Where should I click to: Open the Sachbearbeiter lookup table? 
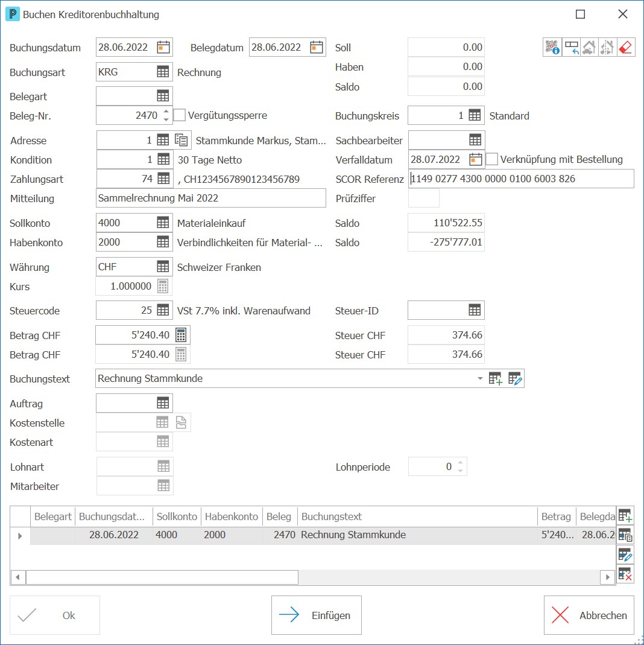475,140
